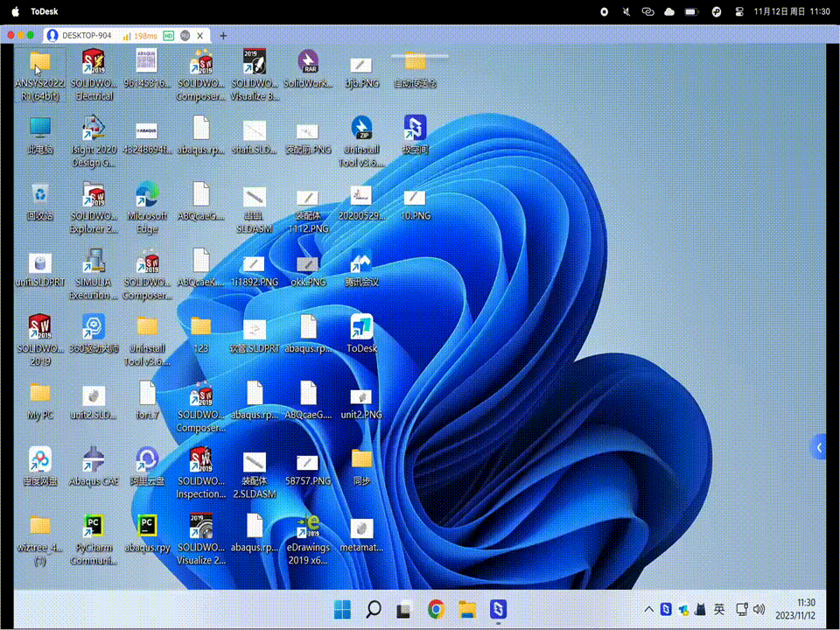The height and width of the screenshot is (630, 840).
Task: Expand the ToDesk side panel arrow
Action: pyautogui.click(x=819, y=447)
